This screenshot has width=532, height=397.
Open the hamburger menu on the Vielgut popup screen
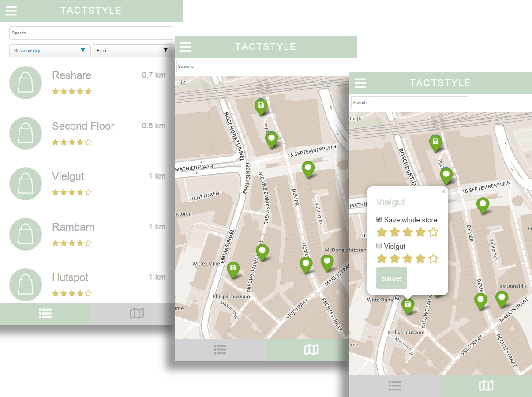(360, 83)
